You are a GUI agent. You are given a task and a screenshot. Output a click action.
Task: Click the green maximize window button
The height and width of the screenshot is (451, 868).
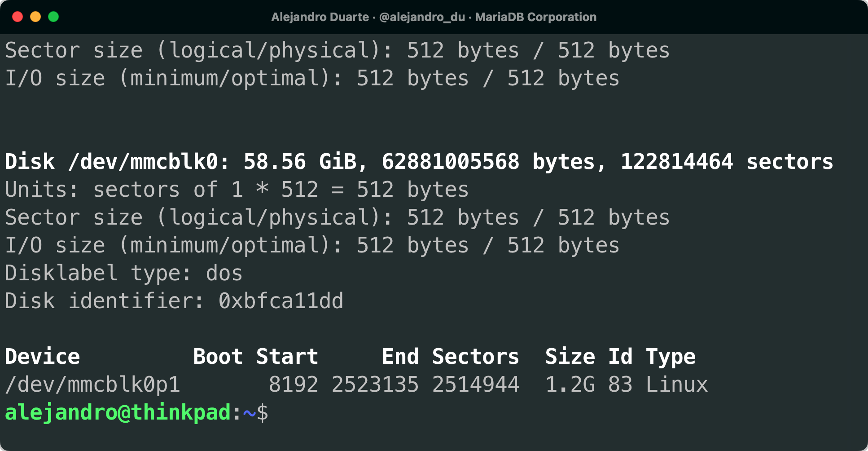point(53,17)
